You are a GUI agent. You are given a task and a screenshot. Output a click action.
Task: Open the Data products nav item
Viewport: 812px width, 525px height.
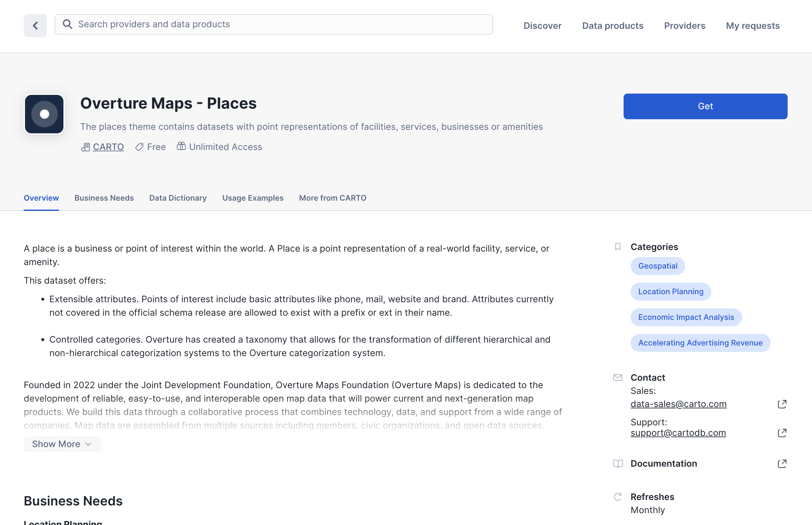pyautogui.click(x=613, y=26)
